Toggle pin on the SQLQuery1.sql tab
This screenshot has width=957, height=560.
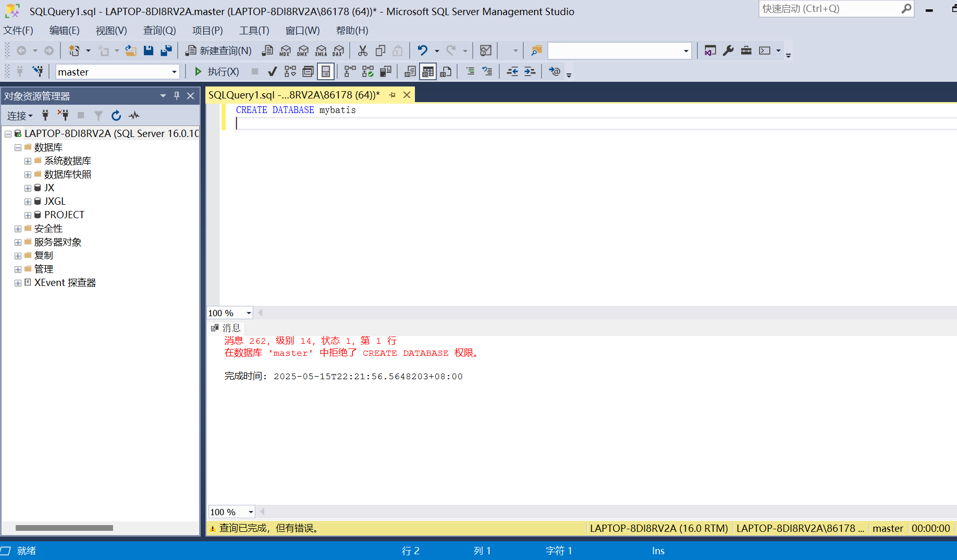click(x=392, y=95)
